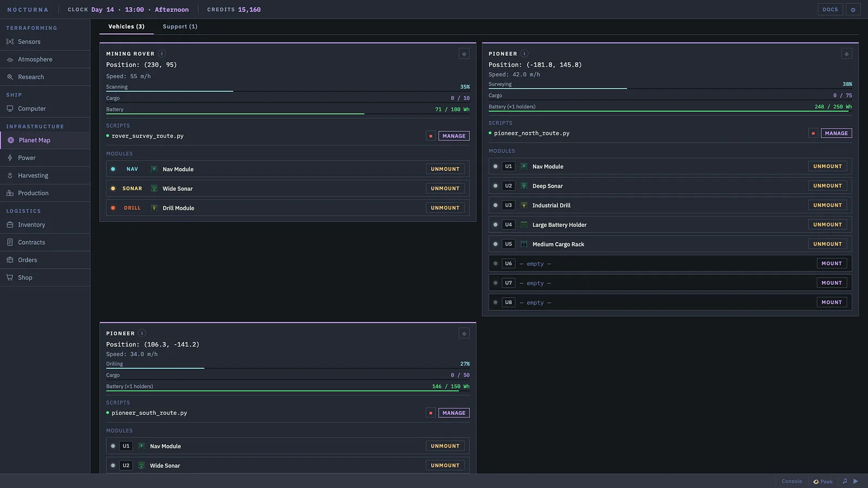Click Medium Cargo Rack module icon
Viewport: 868px width, 488px height.
point(524,245)
